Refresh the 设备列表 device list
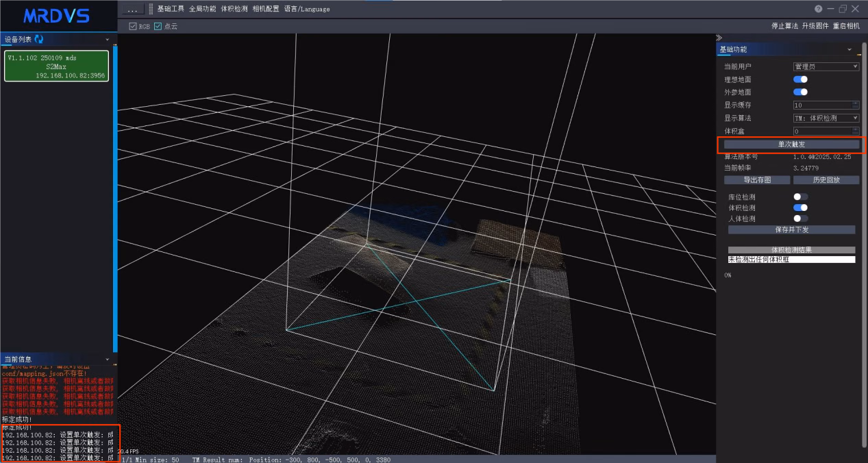 pyautogui.click(x=39, y=39)
